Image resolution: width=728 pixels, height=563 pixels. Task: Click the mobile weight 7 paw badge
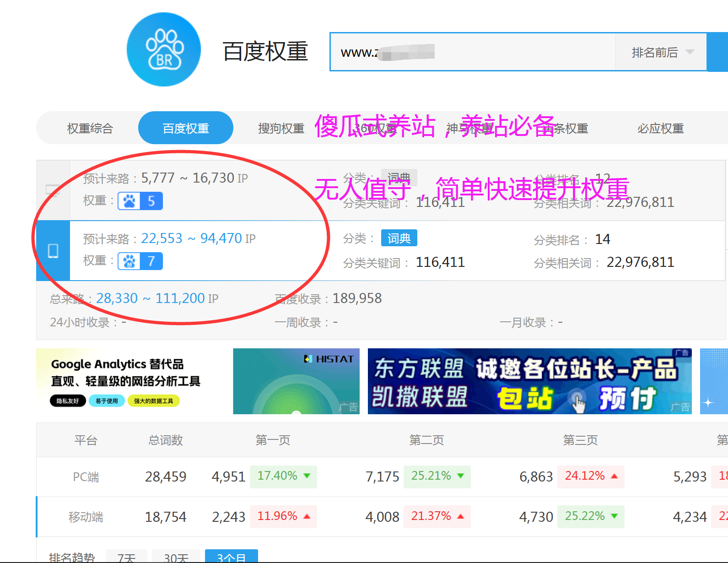tap(140, 261)
